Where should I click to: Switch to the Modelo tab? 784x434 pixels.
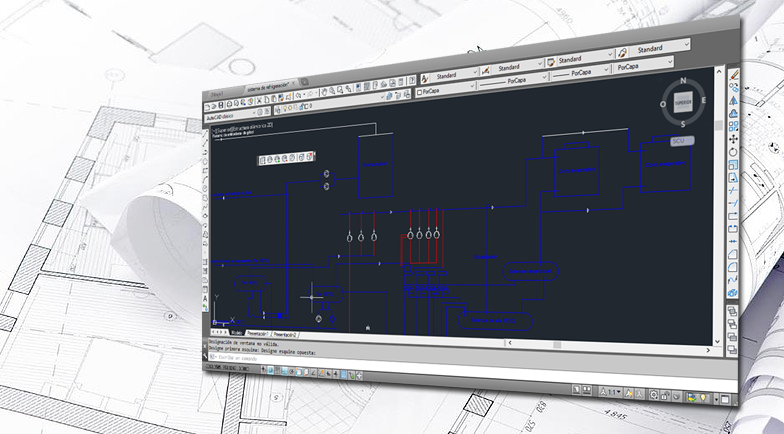point(236,332)
